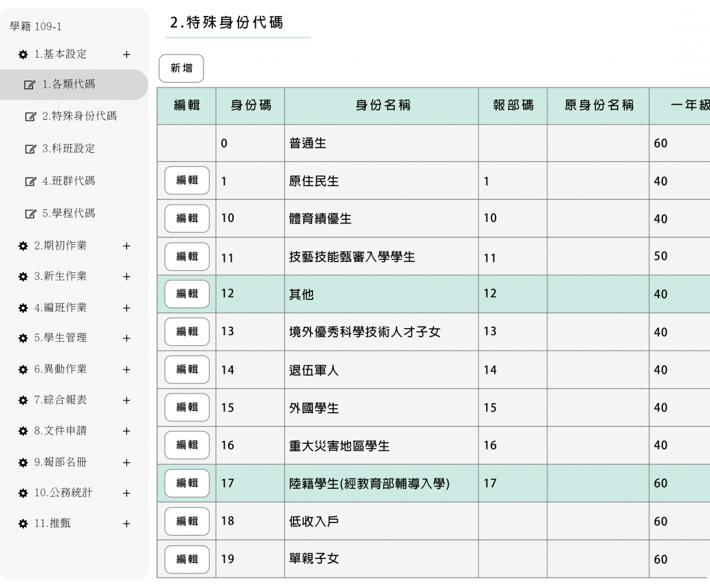This screenshot has width=710, height=588.
Task: Click the 編輯 column header
Action: pos(187,106)
